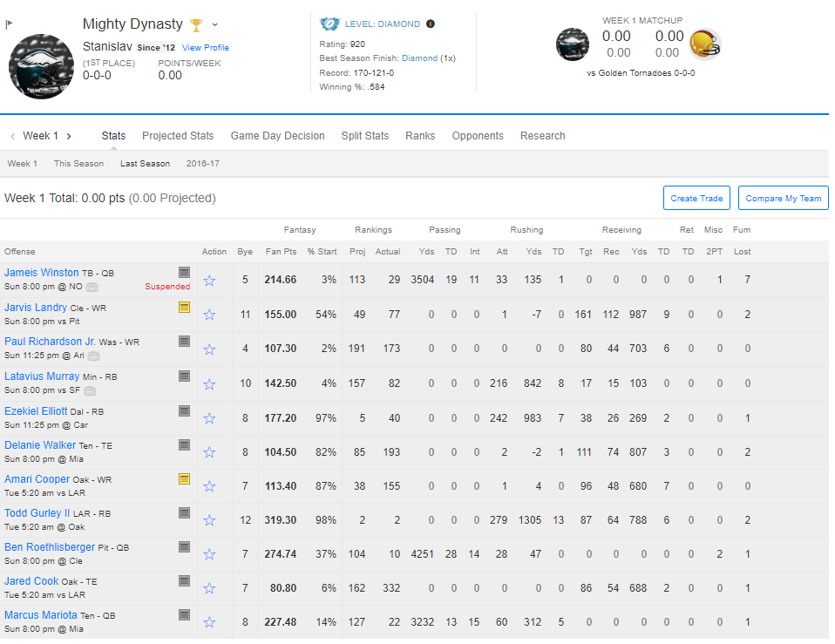
Task: Select the Last Season stats filter
Action: 145,163
